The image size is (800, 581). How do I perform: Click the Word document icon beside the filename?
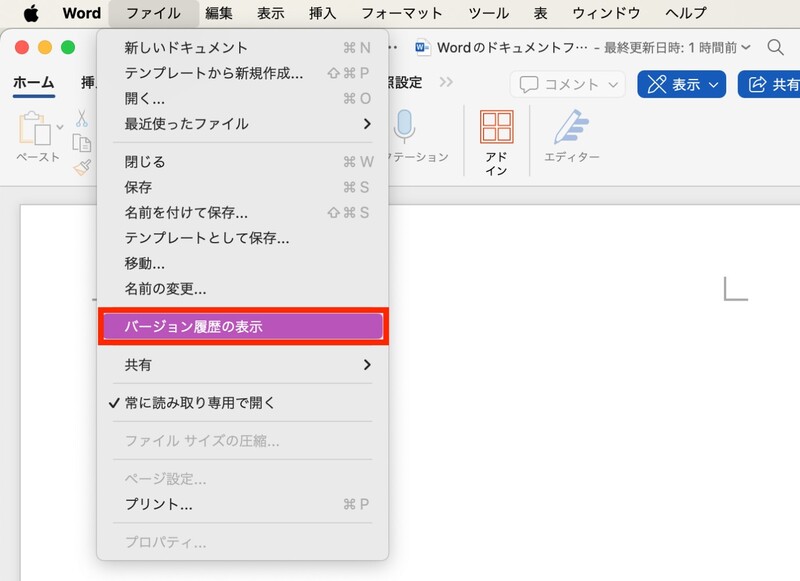(x=421, y=46)
